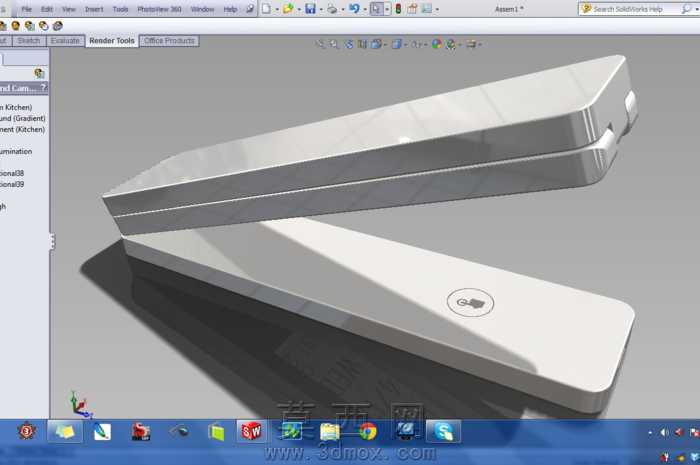The height and width of the screenshot is (465, 700).
Task: Open the New document dropdown arrow
Action: point(277,9)
